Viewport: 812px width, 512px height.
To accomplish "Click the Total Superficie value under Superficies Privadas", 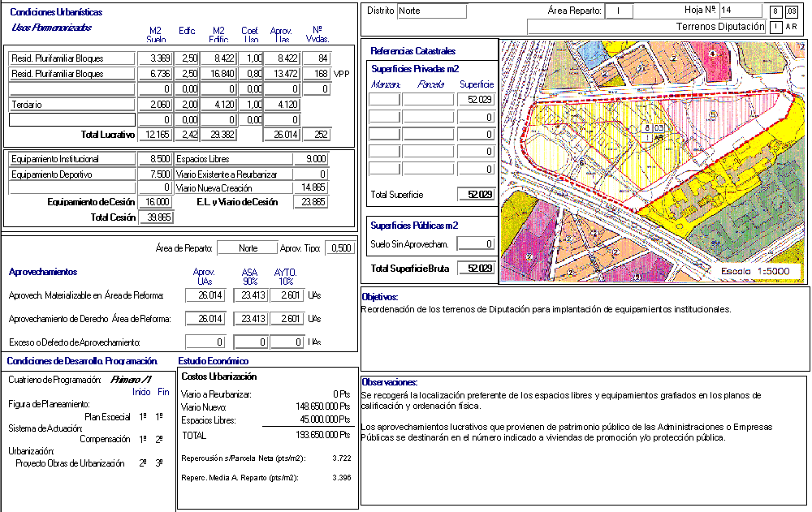I will [476, 195].
